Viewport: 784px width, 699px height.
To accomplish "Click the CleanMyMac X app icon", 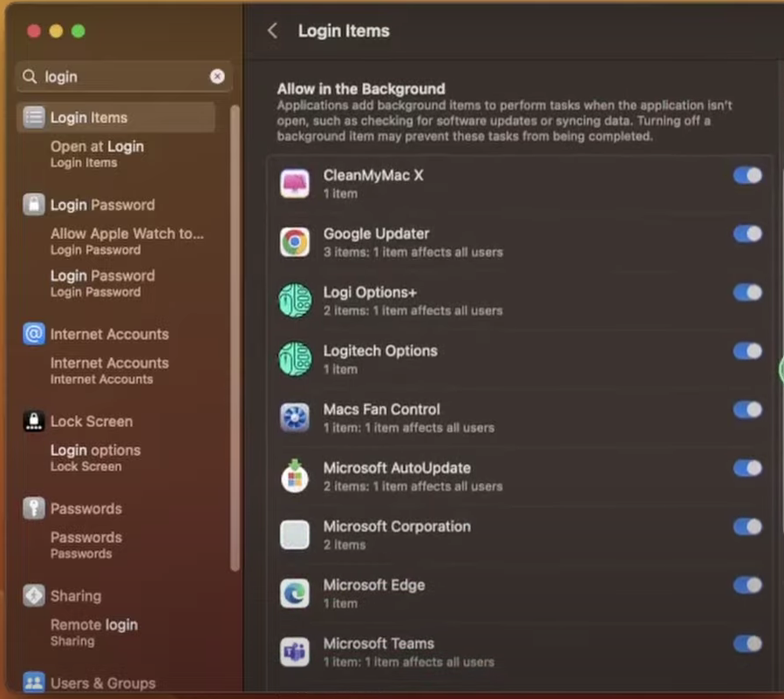I will click(x=295, y=183).
